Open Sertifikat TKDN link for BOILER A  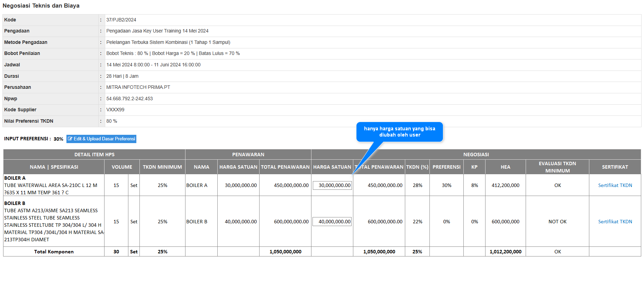click(x=615, y=185)
